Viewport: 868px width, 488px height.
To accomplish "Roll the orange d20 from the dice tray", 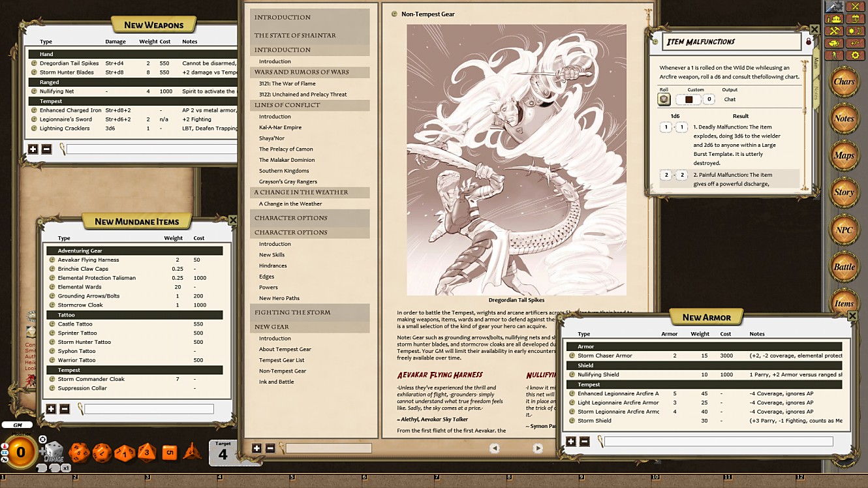I will click(80, 452).
